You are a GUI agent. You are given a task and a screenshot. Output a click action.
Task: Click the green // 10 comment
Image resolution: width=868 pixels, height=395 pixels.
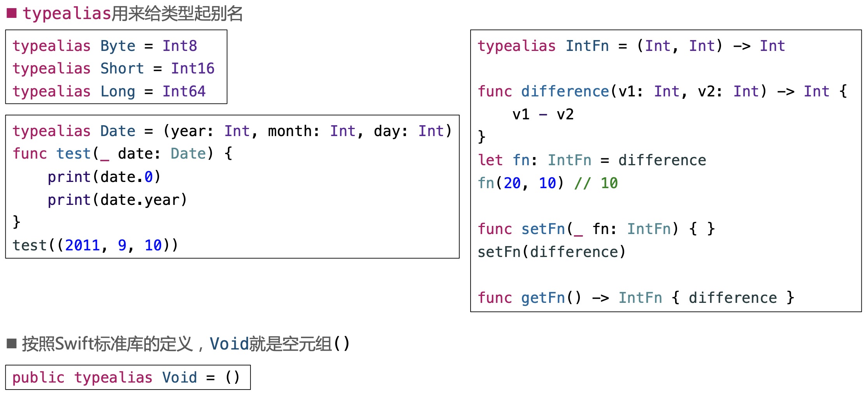pyautogui.click(x=596, y=183)
